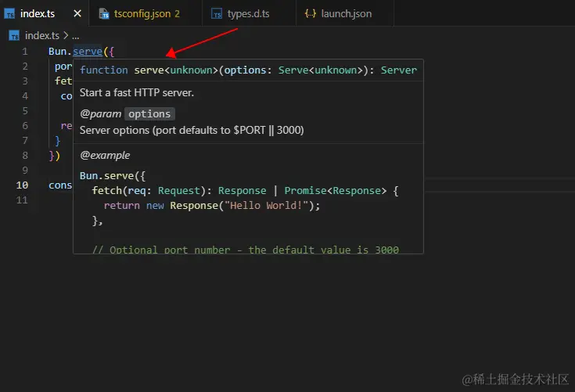The image size is (575, 392).
Task: Open the breadcrumb ellipsis symbol picker
Action: (x=76, y=36)
